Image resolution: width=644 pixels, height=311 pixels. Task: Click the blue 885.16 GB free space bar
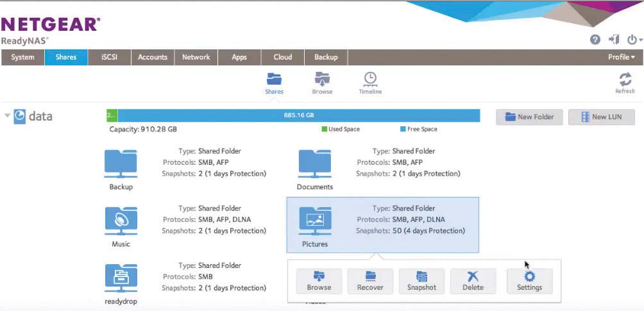click(x=299, y=115)
